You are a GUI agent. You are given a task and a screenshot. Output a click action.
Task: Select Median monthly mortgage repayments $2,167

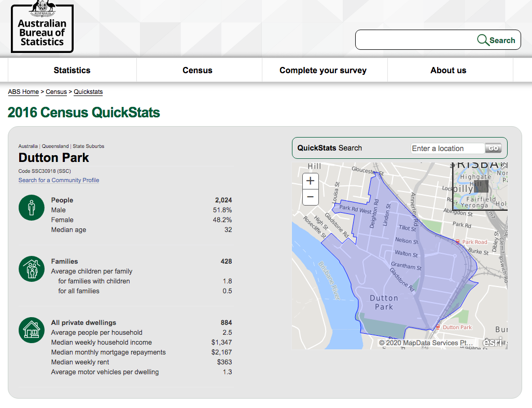coord(222,352)
